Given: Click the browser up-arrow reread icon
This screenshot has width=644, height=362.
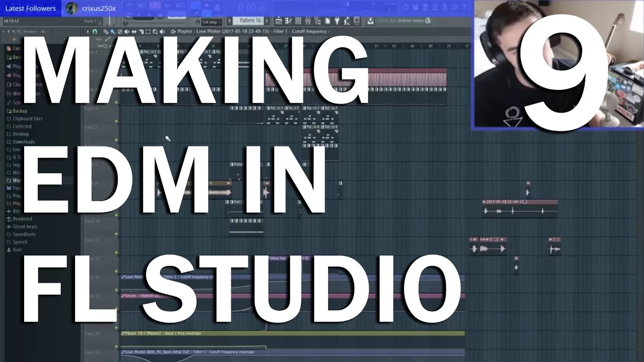Looking at the screenshot, I should (x=9, y=32).
